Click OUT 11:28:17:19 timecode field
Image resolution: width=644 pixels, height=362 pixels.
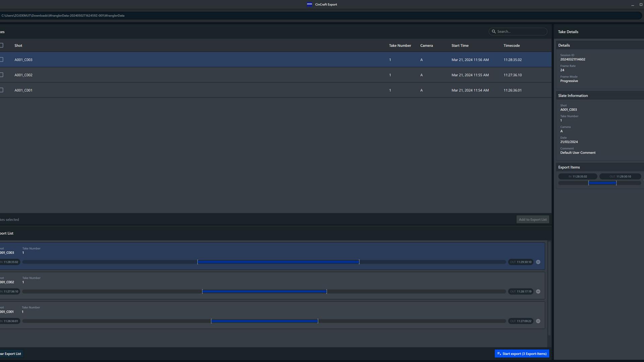[521, 292]
